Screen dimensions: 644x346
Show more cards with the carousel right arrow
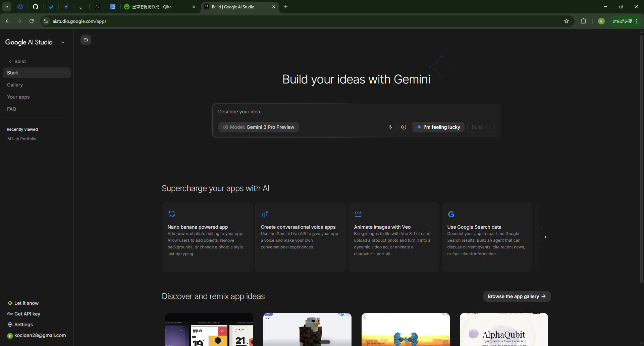[x=545, y=237]
